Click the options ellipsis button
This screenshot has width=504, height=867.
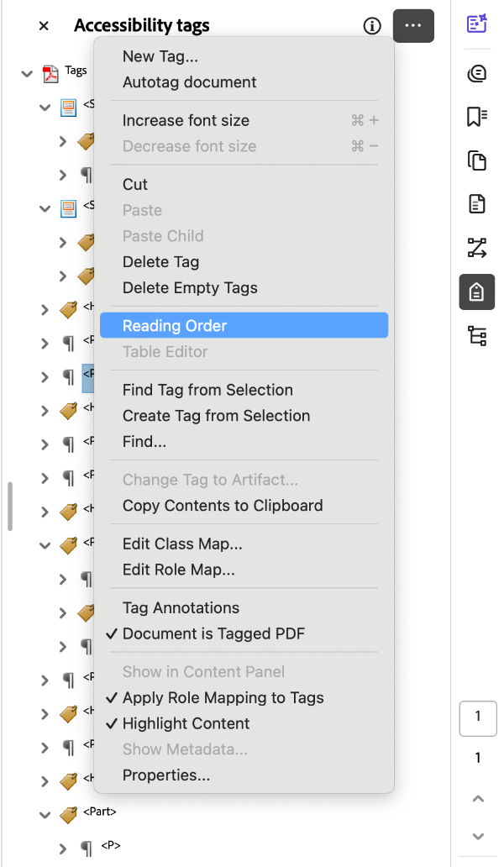coord(413,26)
